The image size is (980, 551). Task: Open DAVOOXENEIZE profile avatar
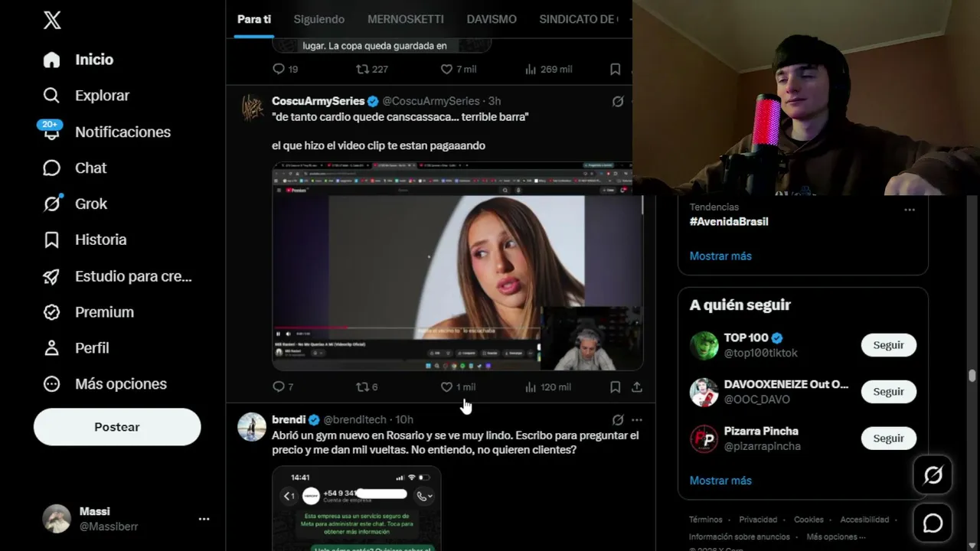(x=704, y=392)
